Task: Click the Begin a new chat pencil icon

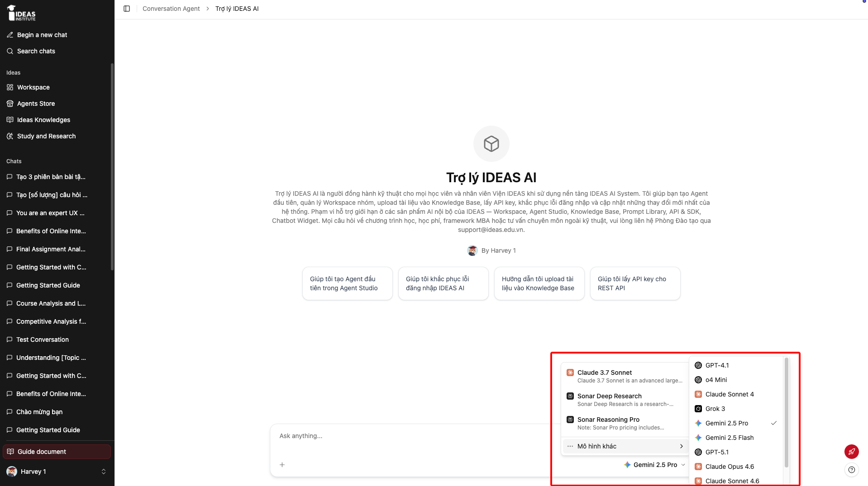Action: point(10,35)
